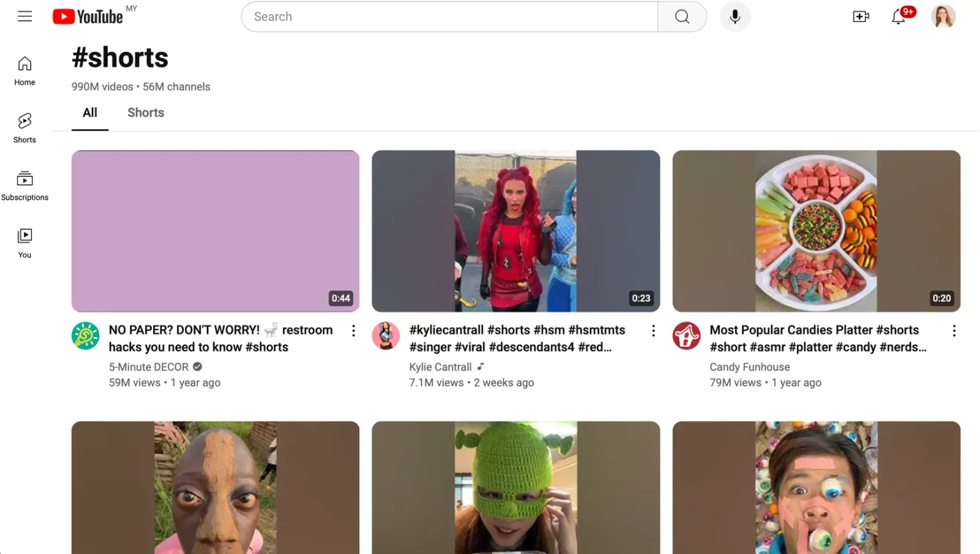980x554 pixels.
Task: Visit the Kylie Cantrall channel name
Action: click(x=440, y=367)
